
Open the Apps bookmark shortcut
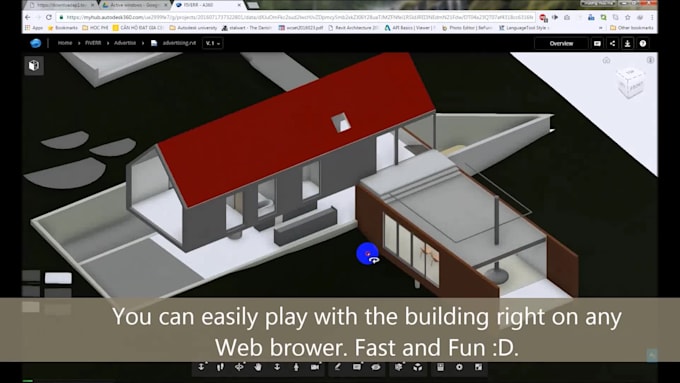point(34,28)
